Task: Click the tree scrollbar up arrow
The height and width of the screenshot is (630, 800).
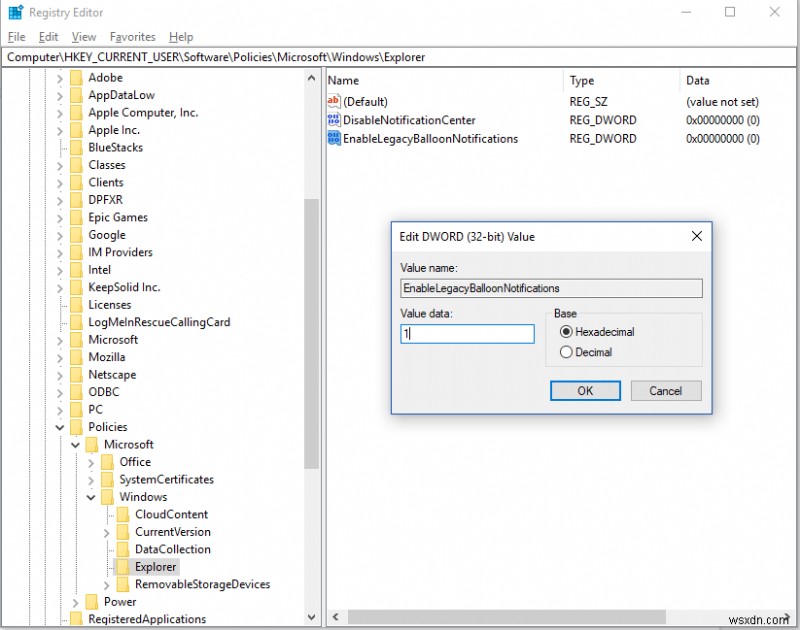Action: (x=312, y=79)
